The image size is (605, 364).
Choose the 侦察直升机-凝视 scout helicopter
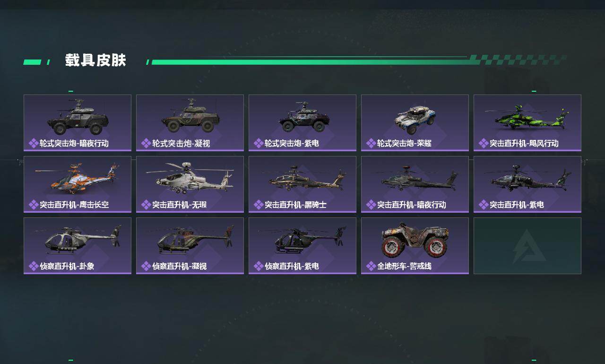coord(190,246)
